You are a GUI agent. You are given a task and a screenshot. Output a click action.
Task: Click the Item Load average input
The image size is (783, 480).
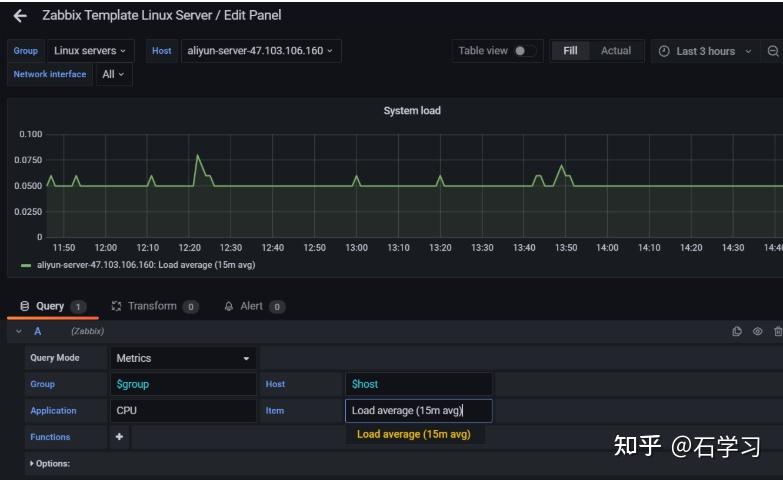tap(418, 411)
